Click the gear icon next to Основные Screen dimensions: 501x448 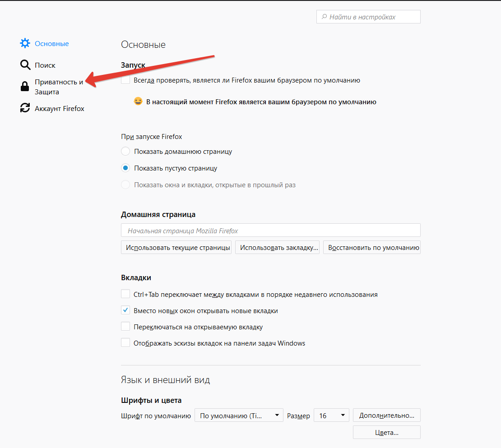tap(25, 43)
